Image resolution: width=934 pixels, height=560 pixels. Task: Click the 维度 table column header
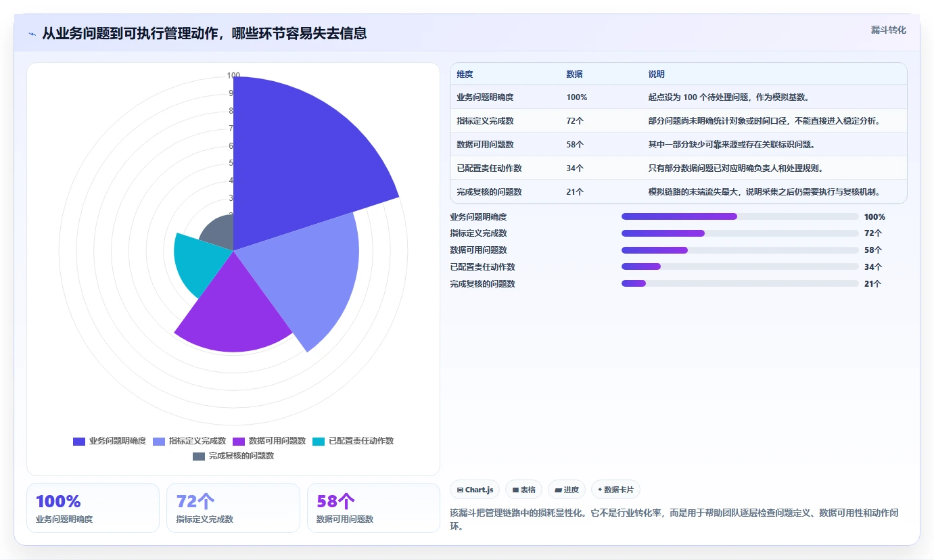[x=465, y=74]
